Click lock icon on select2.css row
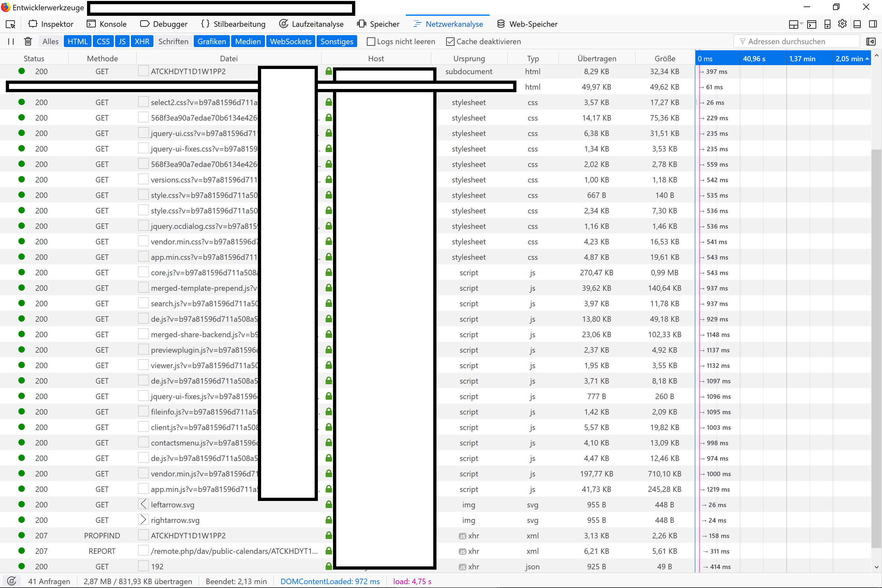882x588 pixels. 328,102
